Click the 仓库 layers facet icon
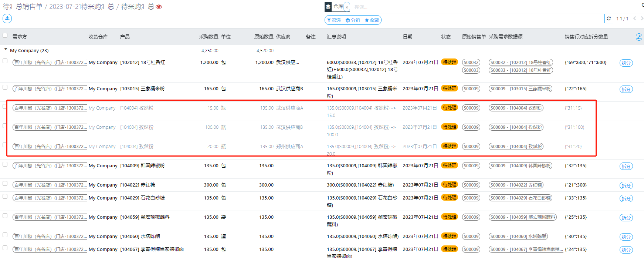The width and height of the screenshot is (644, 258). (x=328, y=7)
